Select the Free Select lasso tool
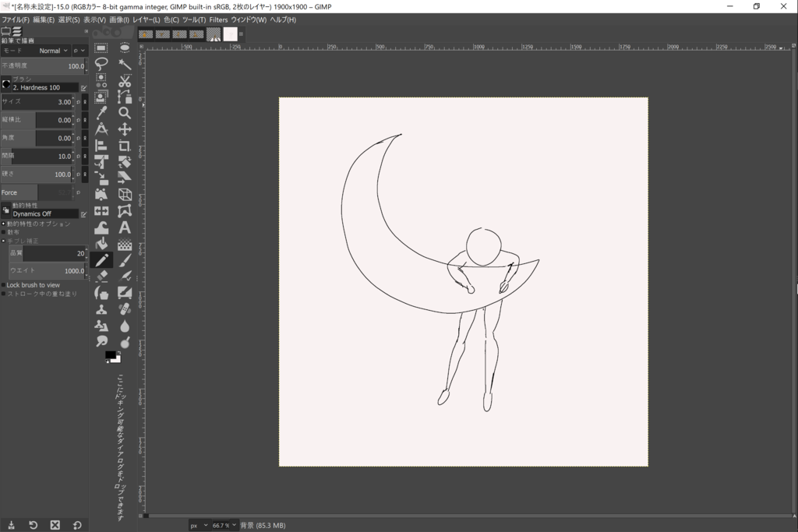This screenshot has height=532, width=798. (101, 63)
